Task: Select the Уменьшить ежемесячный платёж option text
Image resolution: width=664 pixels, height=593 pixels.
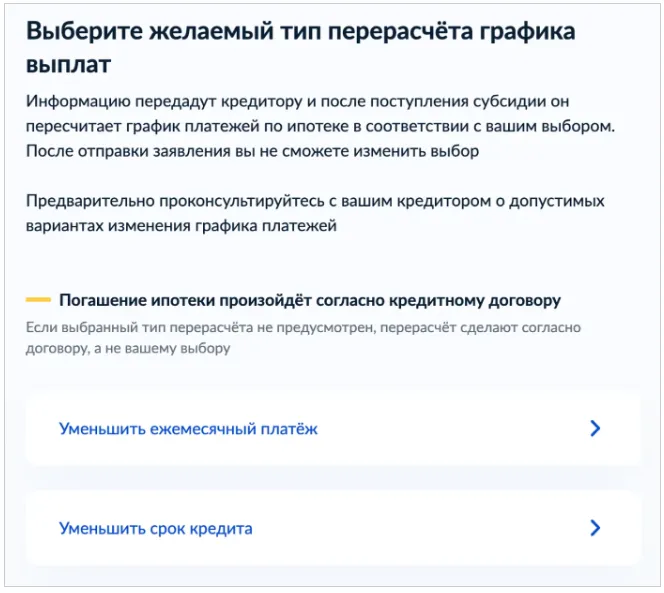Action: point(188,429)
